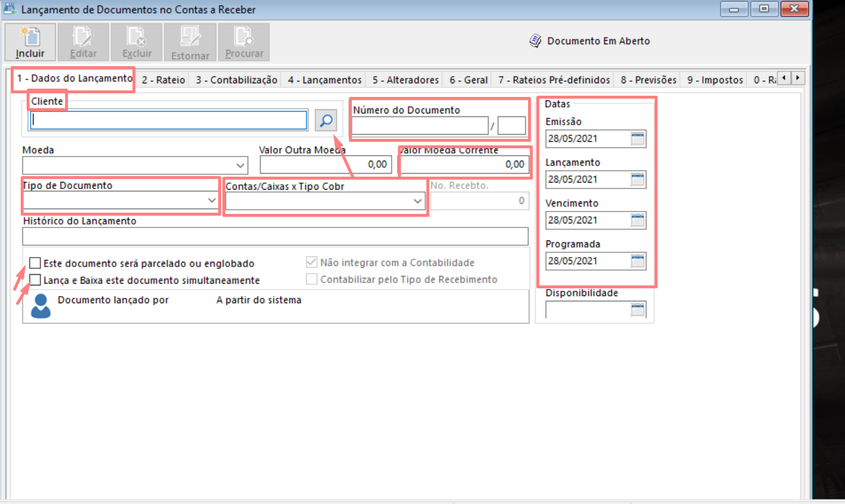
Task: Switch to the '4 - Lançamentos' tab
Action: click(325, 80)
